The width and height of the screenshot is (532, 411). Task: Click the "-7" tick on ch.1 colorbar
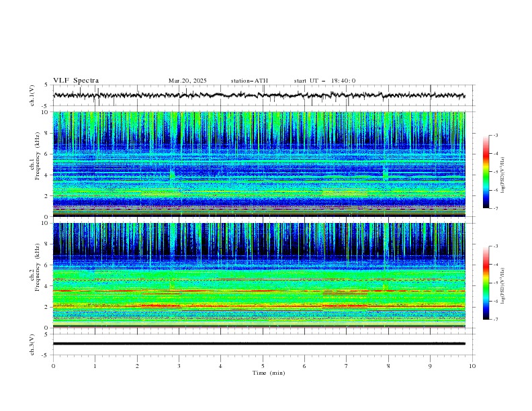[495, 208]
